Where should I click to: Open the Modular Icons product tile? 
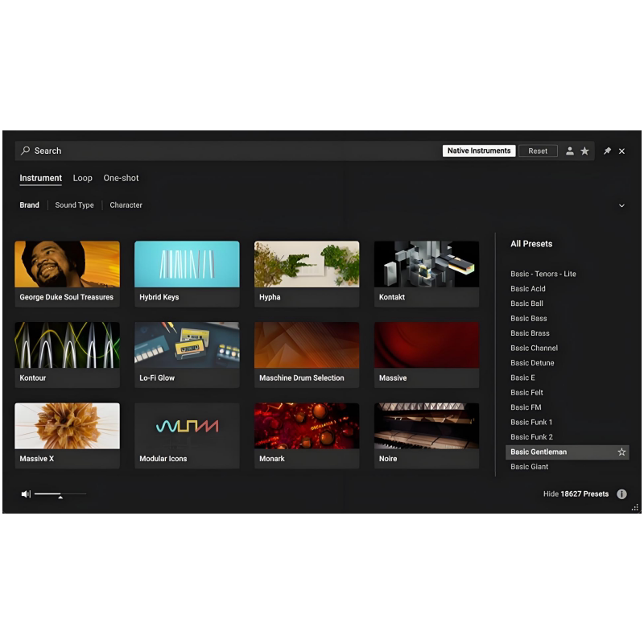coord(187,436)
